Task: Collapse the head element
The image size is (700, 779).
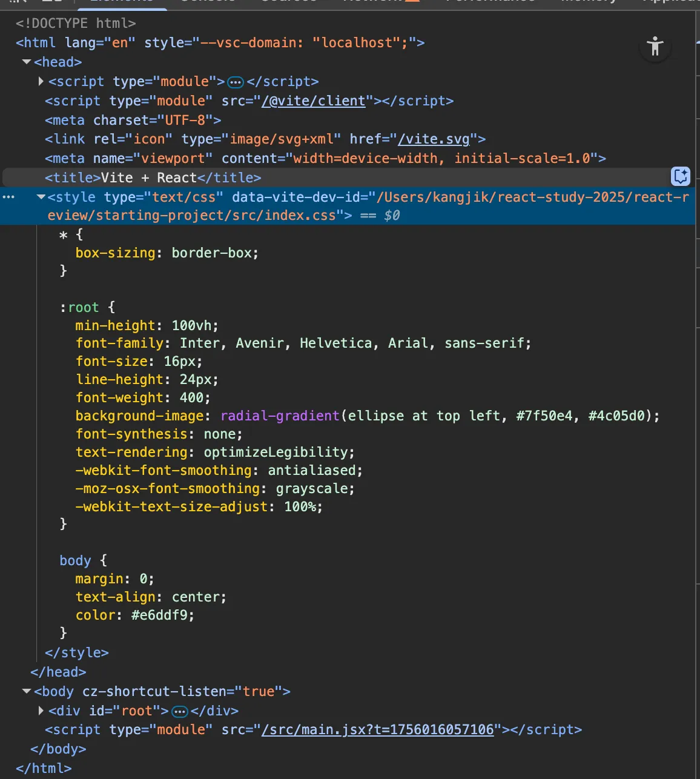Action: click(27, 62)
